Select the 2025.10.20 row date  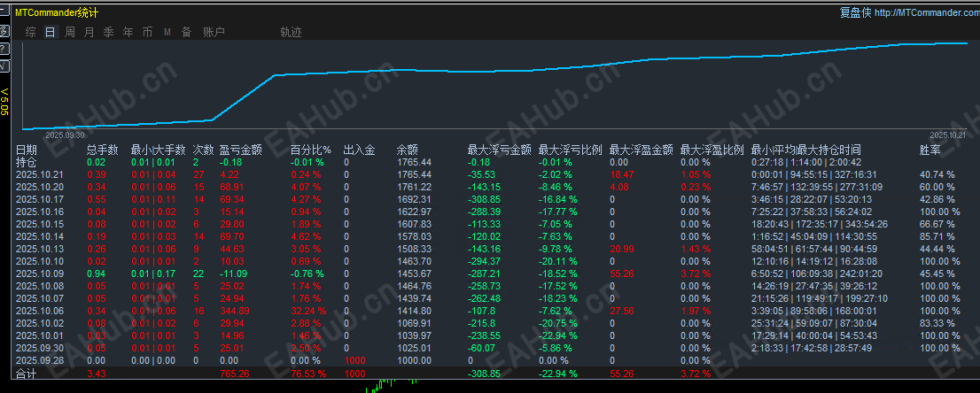point(39,187)
